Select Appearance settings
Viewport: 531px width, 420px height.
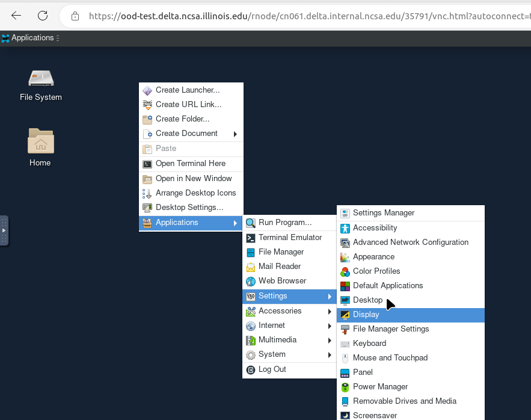(375, 256)
